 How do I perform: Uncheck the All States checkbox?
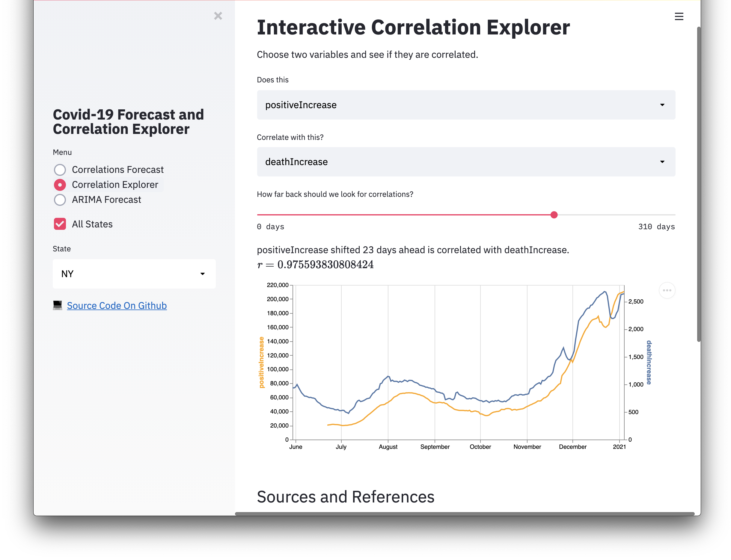click(60, 224)
